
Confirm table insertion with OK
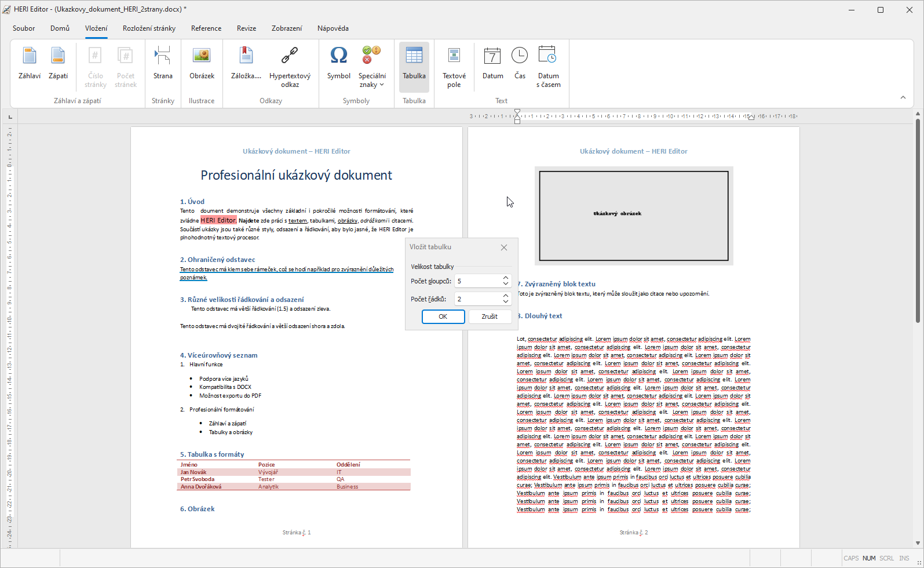(443, 316)
